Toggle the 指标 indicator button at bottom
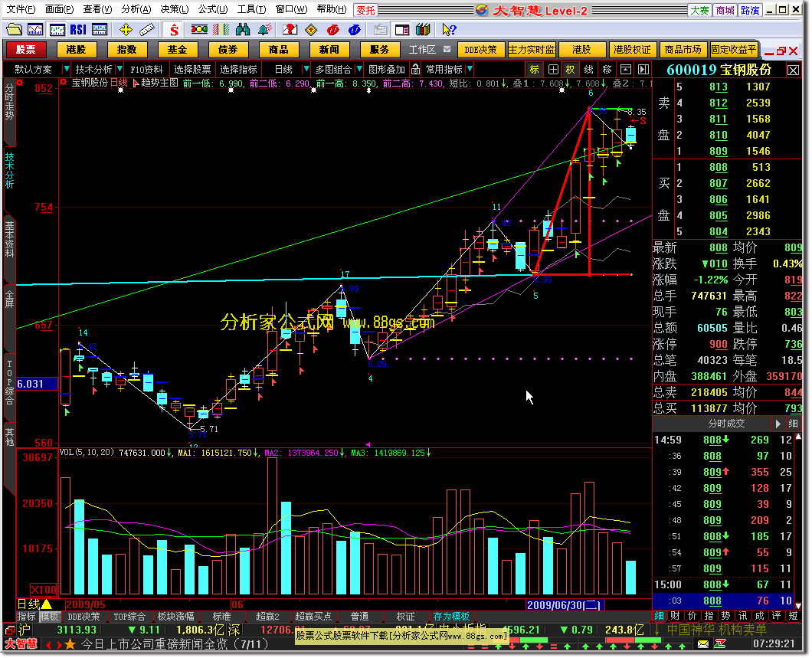The height and width of the screenshot is (658, 812). 26,617
